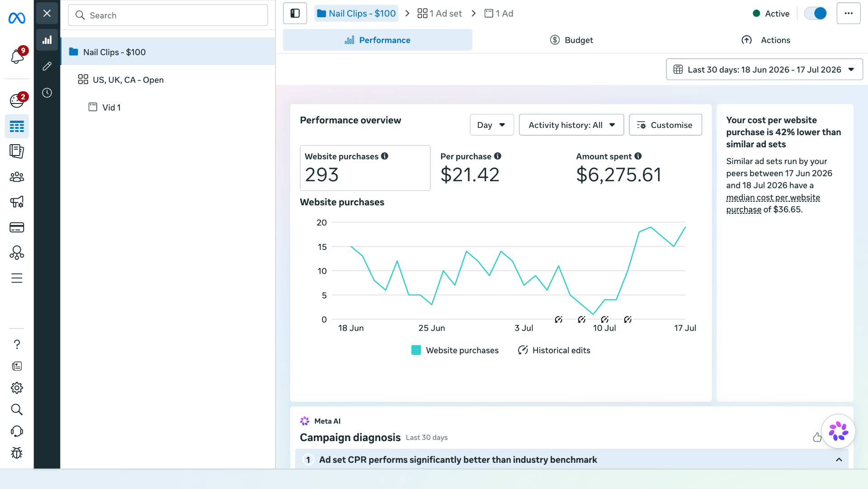Click Amount spent info icon
The height and width of the screenshot is (489, 868).
coord(638,156)
